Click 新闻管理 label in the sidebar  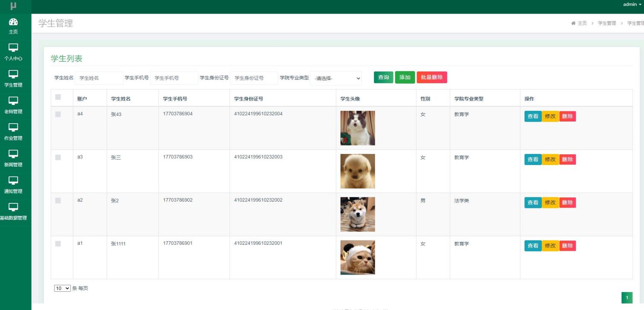tap(13, 165)
